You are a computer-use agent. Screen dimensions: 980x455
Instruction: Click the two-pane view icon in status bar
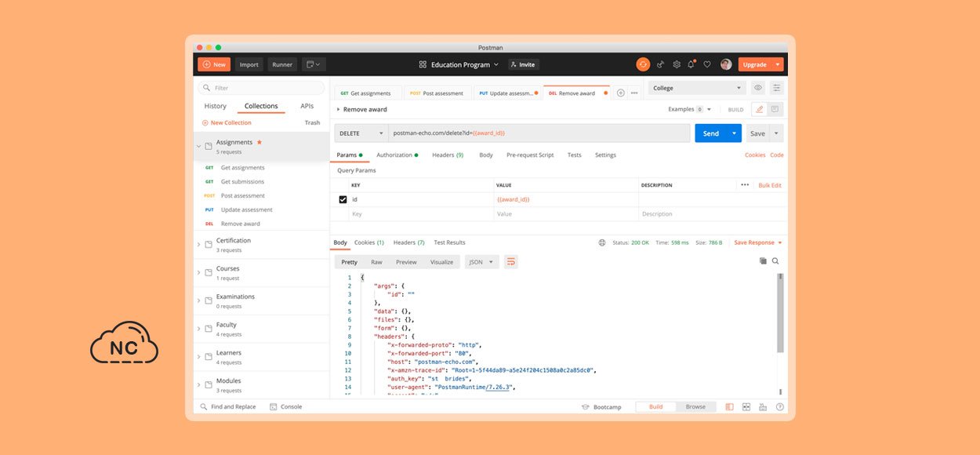(x=746, y=406)
